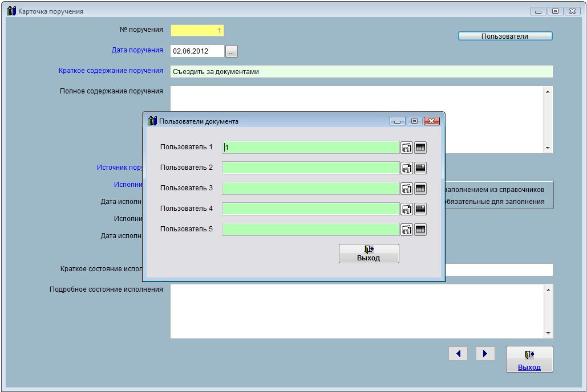Click the building icon next to Пользователь 4

click(x=406, y=209)
